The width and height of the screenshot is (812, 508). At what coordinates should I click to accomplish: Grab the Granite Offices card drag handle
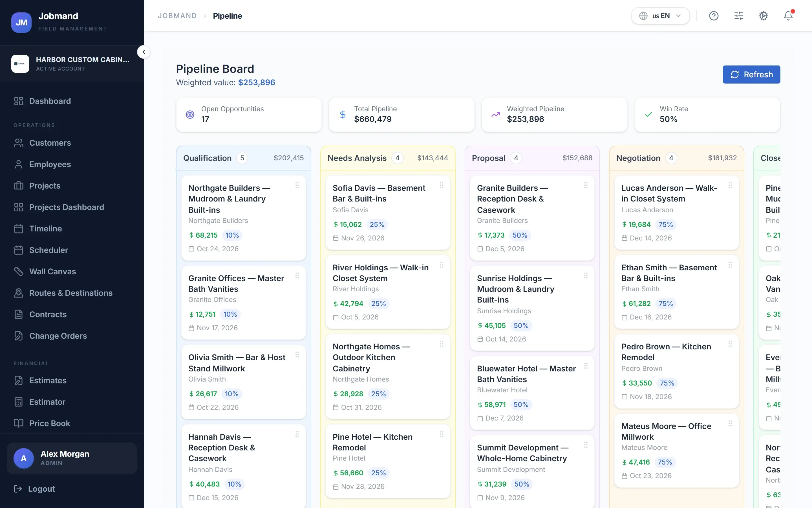(297, 275)
